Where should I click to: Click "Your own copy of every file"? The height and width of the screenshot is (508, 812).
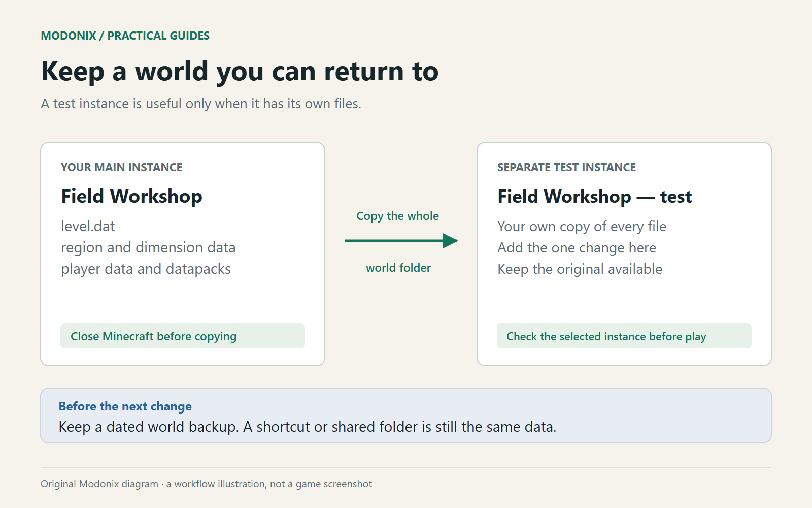coord(582,227)
